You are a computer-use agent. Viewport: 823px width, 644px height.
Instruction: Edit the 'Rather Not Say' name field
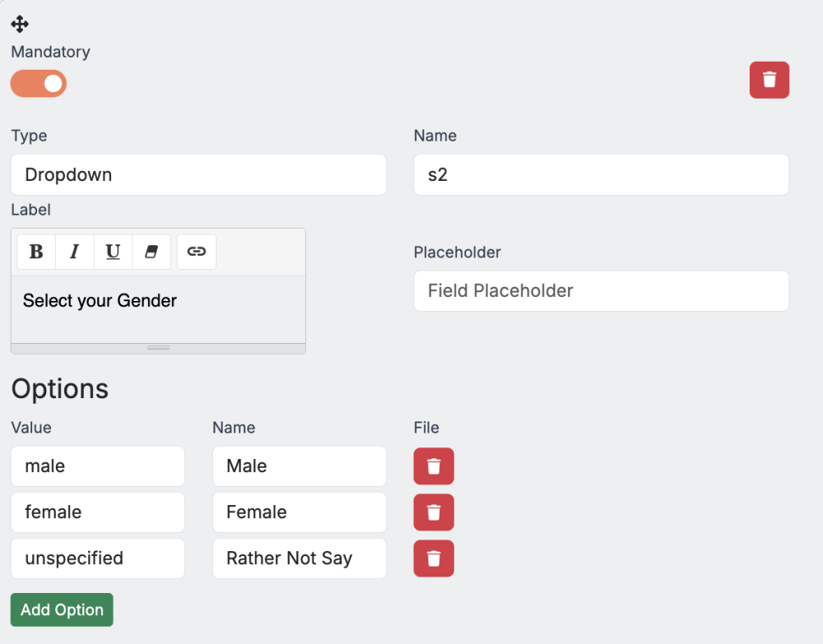pyautogui.click(x=299, y=558)
